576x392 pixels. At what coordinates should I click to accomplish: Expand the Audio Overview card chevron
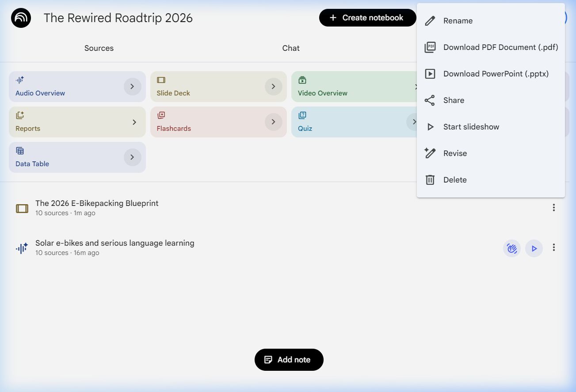point(132,87)
